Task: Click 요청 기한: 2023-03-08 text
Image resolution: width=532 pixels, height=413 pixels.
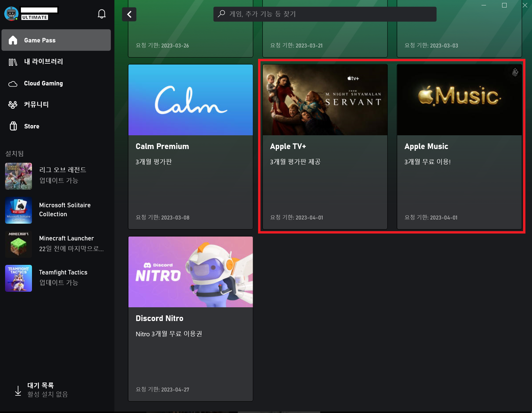Action: (162, 217)
